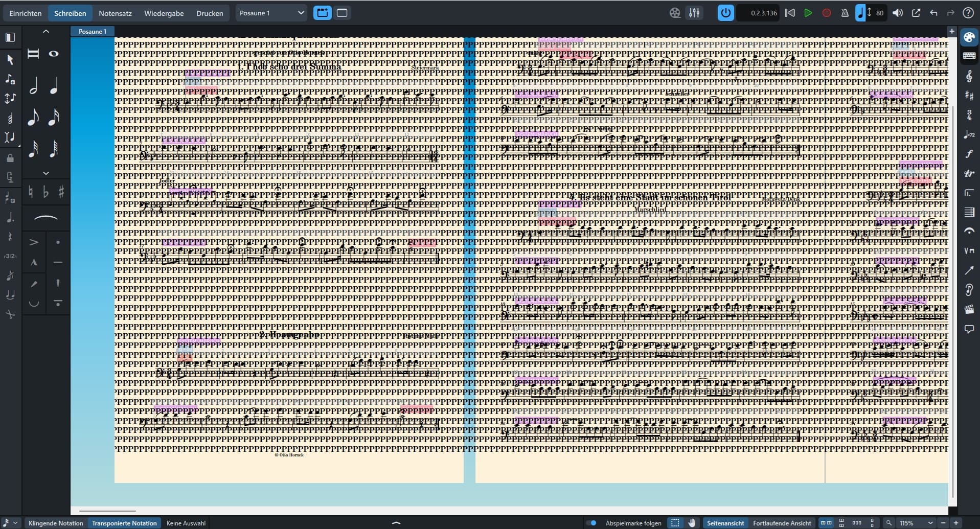Viewport: 980px width, 529px height.
Task: Edit the tempo value 80
Action: (x=879, y=13)
